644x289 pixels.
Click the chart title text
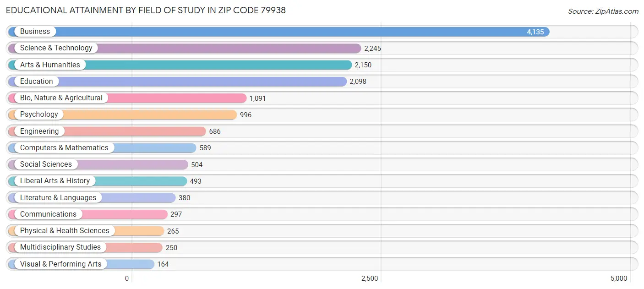pyautogui.click(x=146, y=10)
